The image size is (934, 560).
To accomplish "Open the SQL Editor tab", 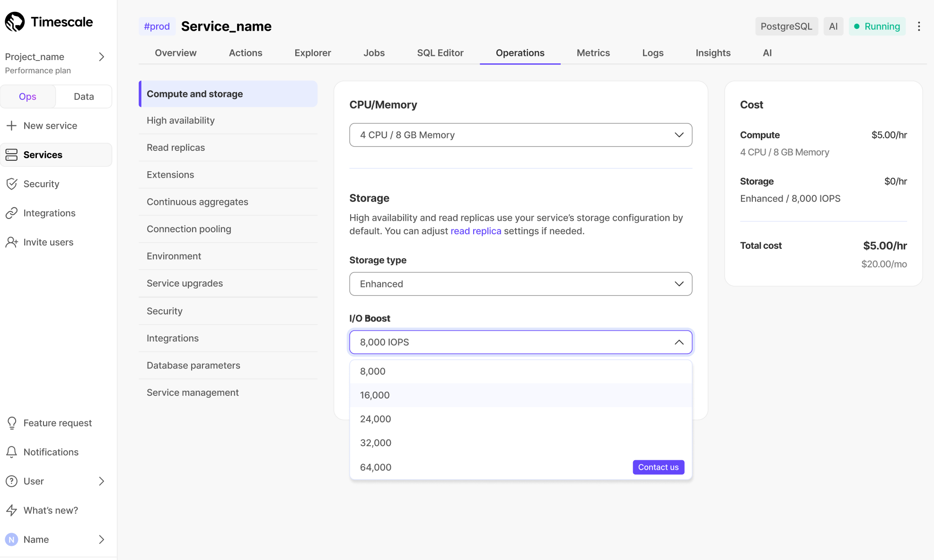I will coord(440,53).
